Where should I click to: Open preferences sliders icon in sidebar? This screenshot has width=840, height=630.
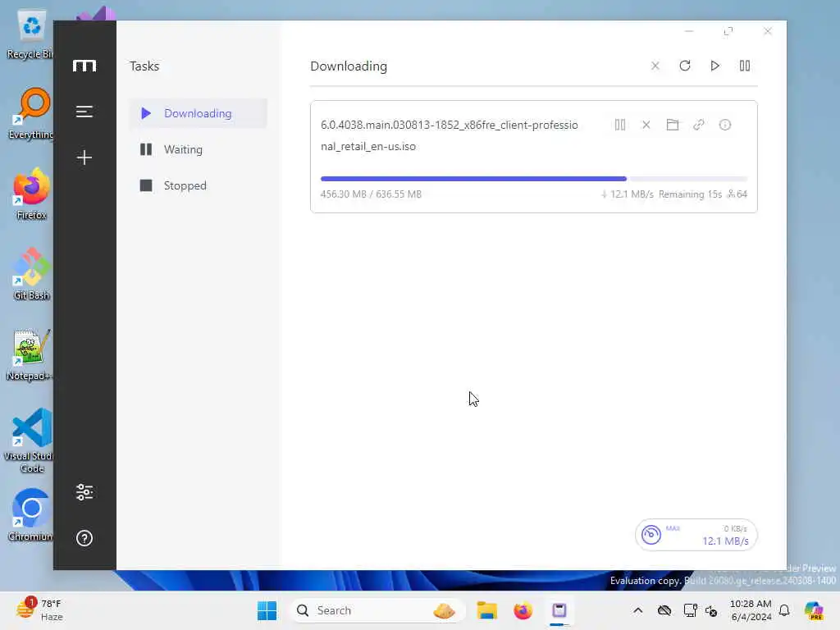(x=84, y=492)
